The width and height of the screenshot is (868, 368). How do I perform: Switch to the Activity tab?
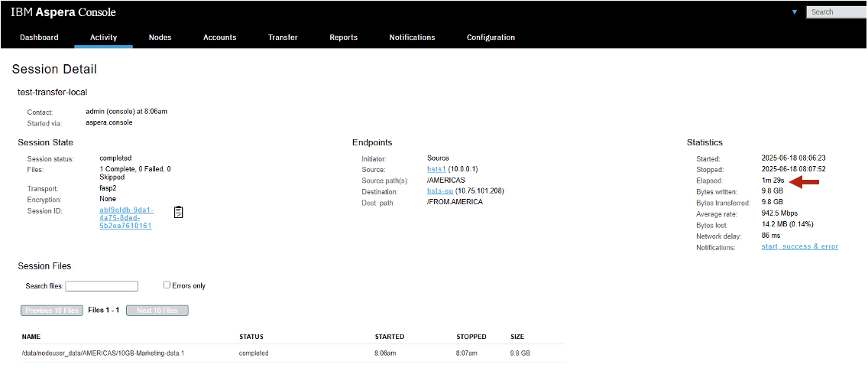pos(103,37)
